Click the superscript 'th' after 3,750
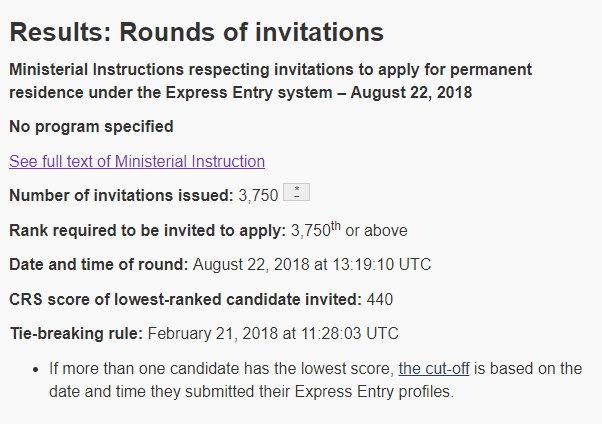This screenshot has height=424, width=602. 336,226
